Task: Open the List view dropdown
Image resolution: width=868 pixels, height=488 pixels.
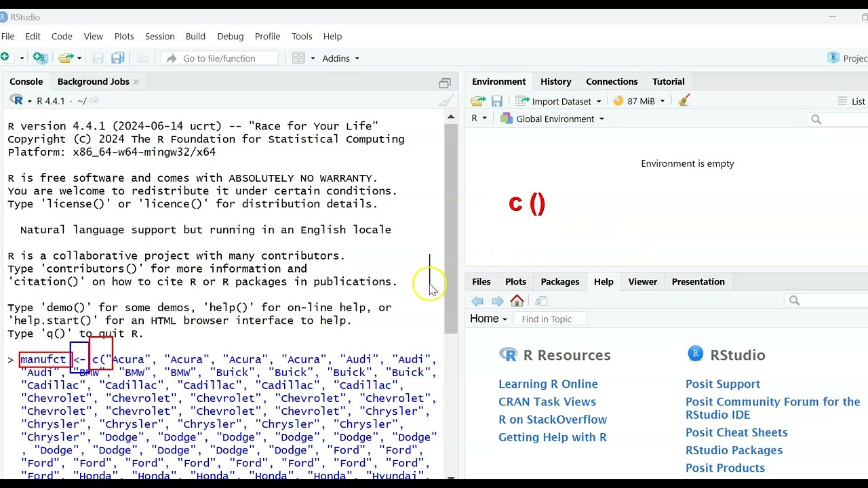Action: [x=852, y=101]
